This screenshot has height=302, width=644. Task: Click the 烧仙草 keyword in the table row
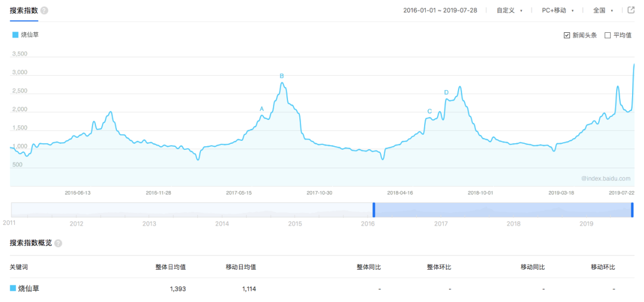(x=29, y=288)
